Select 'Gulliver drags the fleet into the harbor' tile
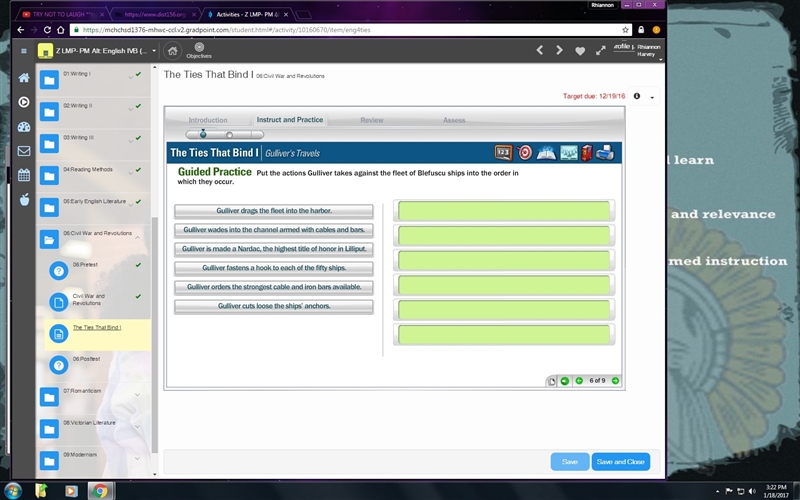 click(x=274, y=211)
